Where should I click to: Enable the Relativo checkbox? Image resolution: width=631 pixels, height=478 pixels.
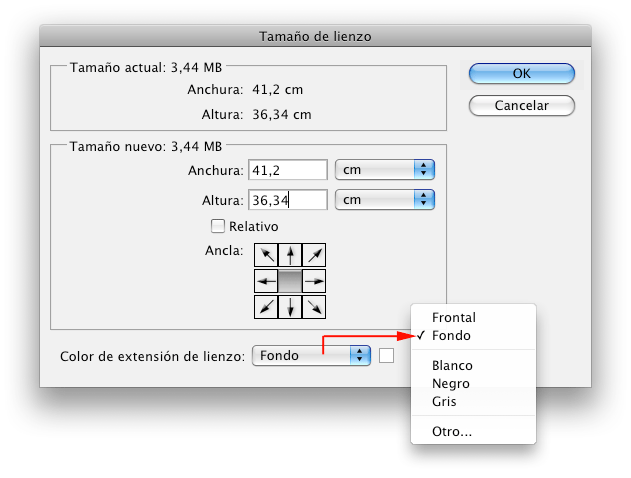tap(218, 226)
